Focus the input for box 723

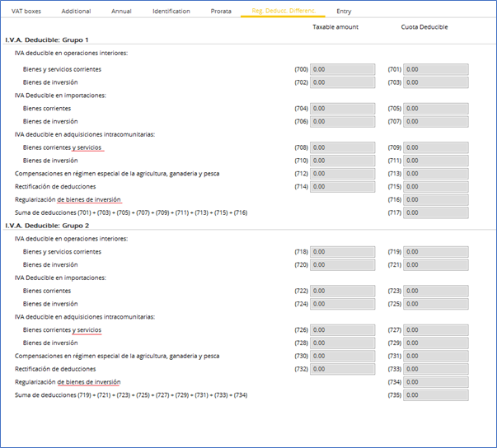click(x=436, y=291)
